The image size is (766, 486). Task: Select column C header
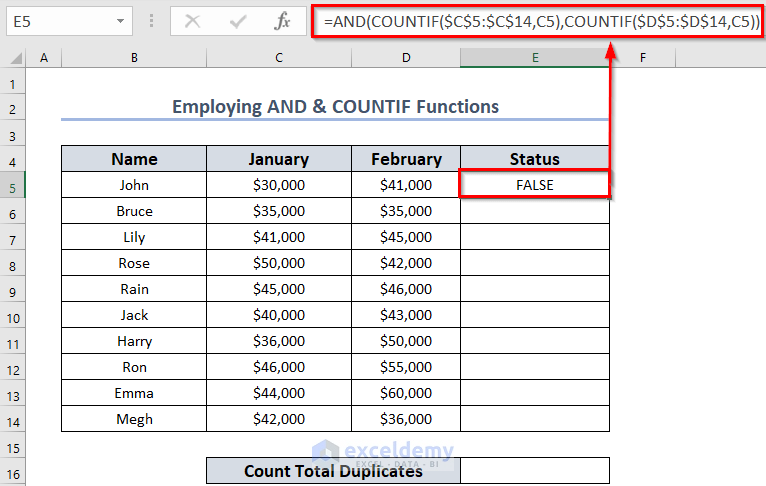279,59
